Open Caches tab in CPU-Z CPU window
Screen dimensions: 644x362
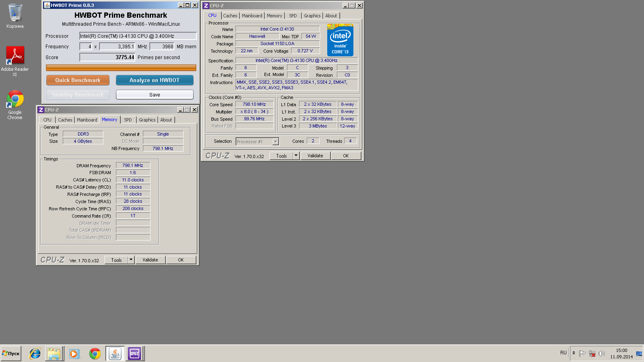[230, 16]
